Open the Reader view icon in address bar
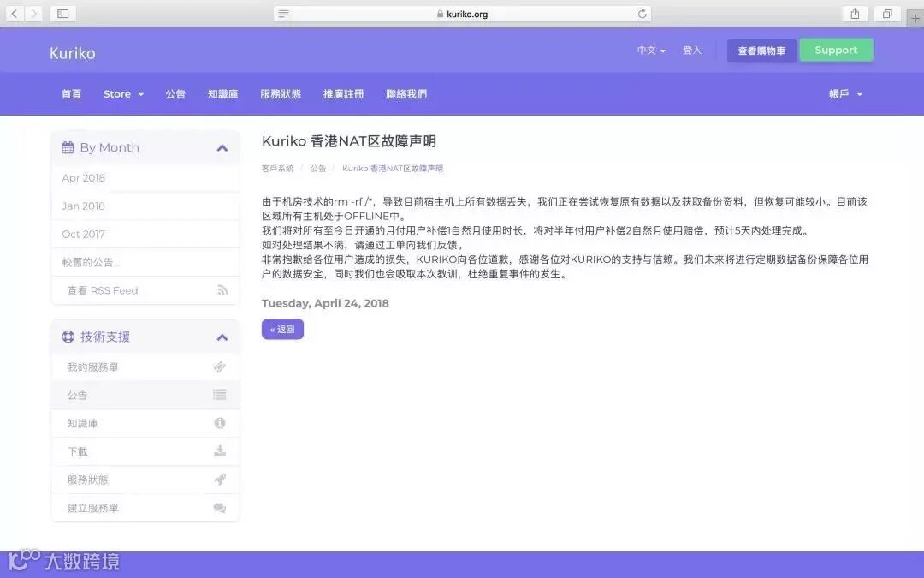This screenshot has width=924, height=578. (x=283, y=14)
